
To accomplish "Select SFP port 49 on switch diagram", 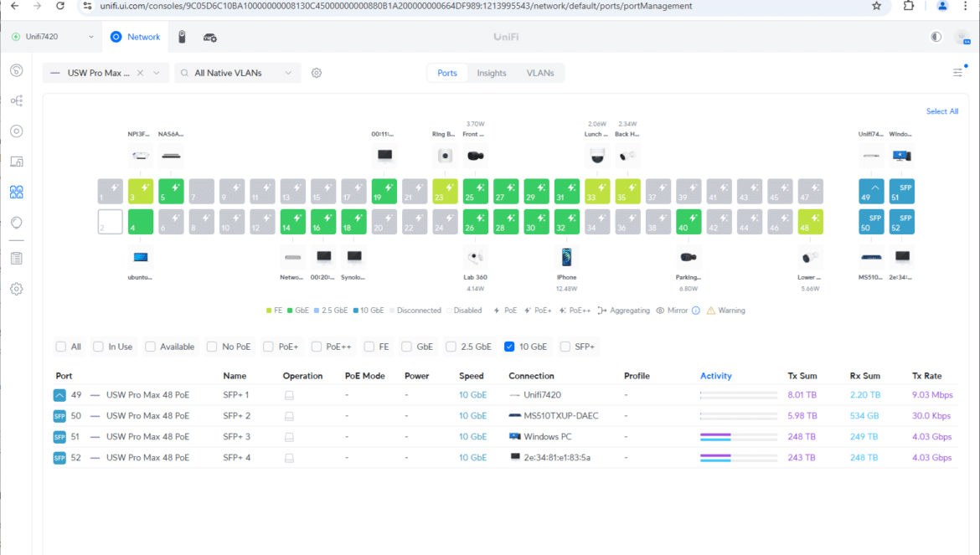I will point(871,192).
